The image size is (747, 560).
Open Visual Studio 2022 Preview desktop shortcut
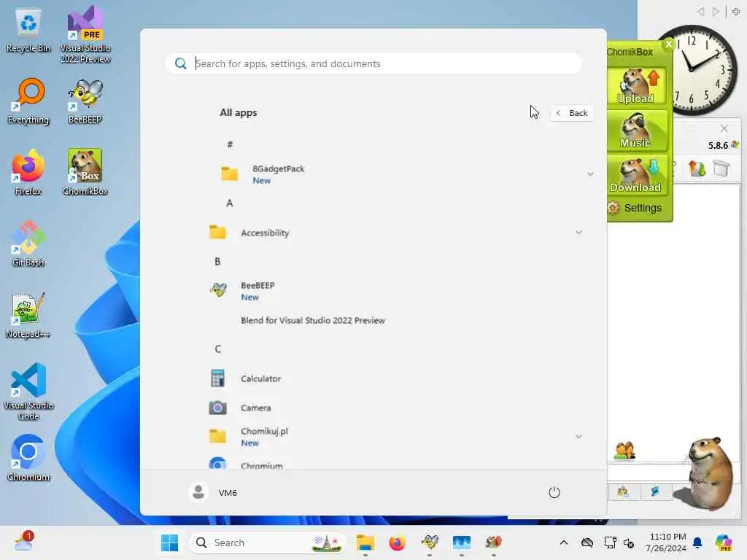(x=85, y=35)
